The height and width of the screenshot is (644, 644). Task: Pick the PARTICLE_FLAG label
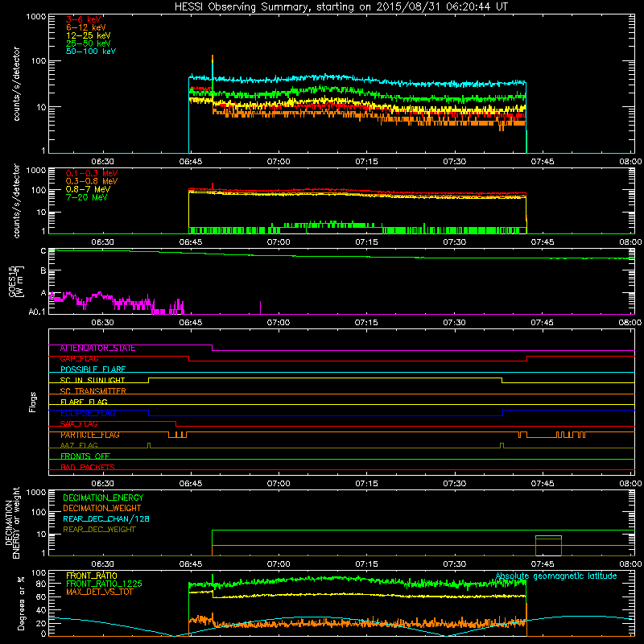point(90,435)
